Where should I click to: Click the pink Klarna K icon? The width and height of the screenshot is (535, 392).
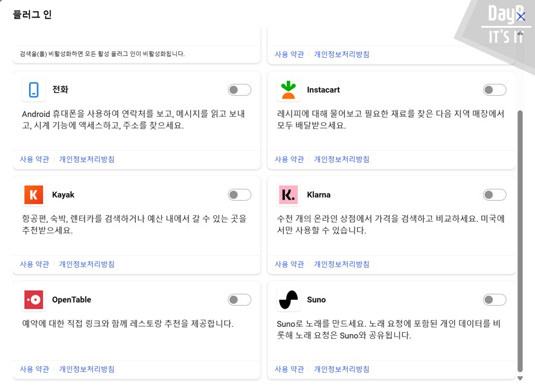pos(289,195)
